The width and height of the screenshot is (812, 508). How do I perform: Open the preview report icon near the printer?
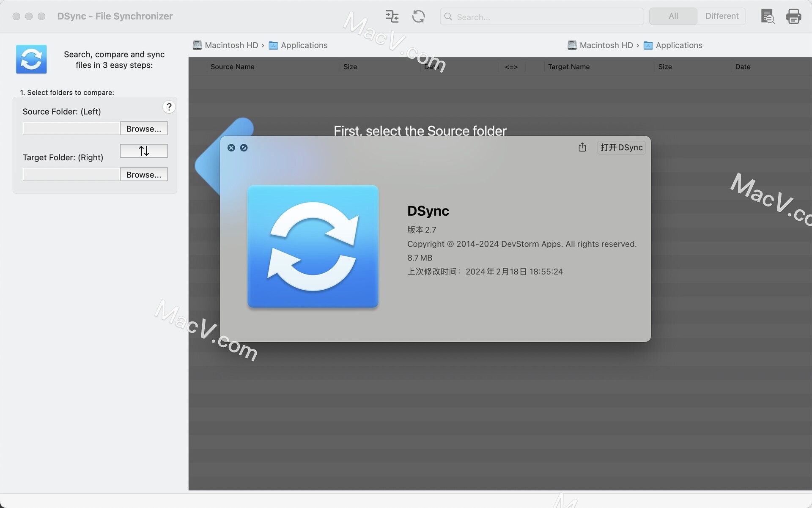(767, 16)
